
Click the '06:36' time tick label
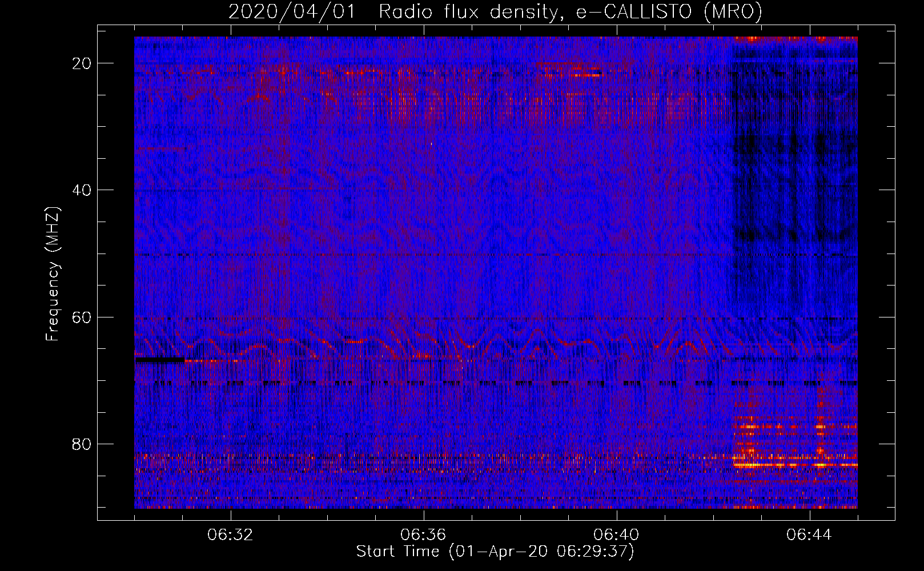(423, 534)
